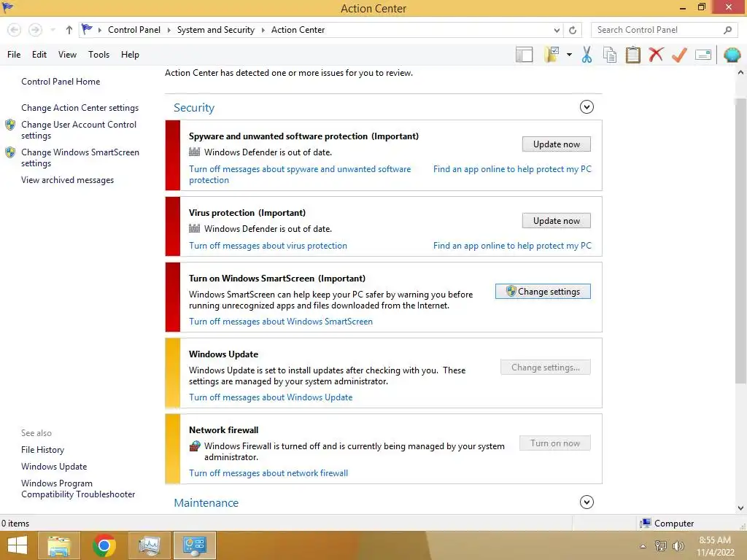Screen dimensions: 747x560
Task: Open the File menu
Action: pyautogui.click(x=14, y=55)
